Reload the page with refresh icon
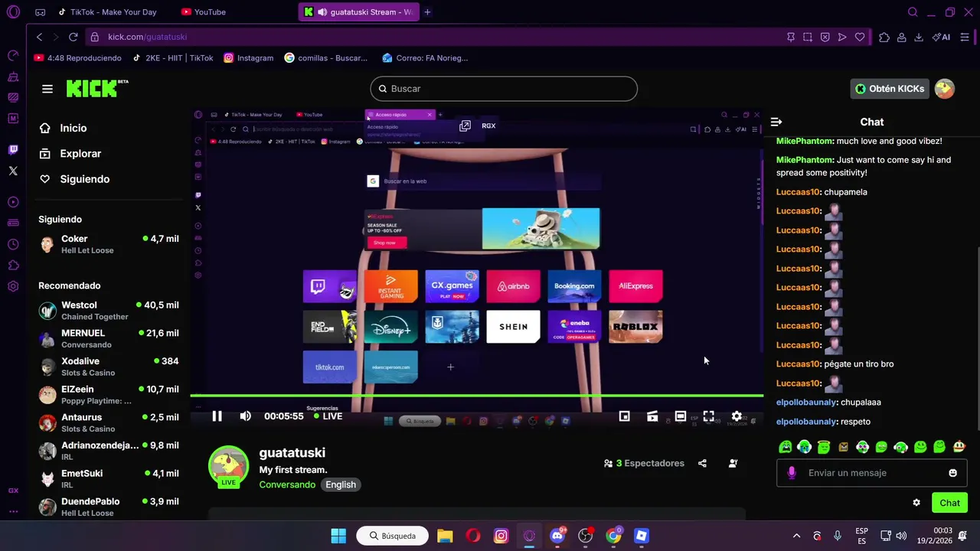 click(x=73, y=37)
